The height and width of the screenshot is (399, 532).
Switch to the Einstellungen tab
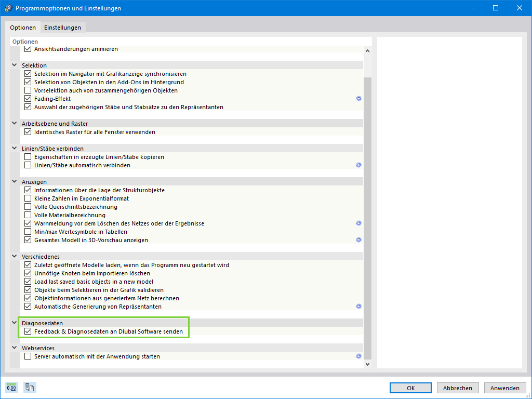point(62,28)
